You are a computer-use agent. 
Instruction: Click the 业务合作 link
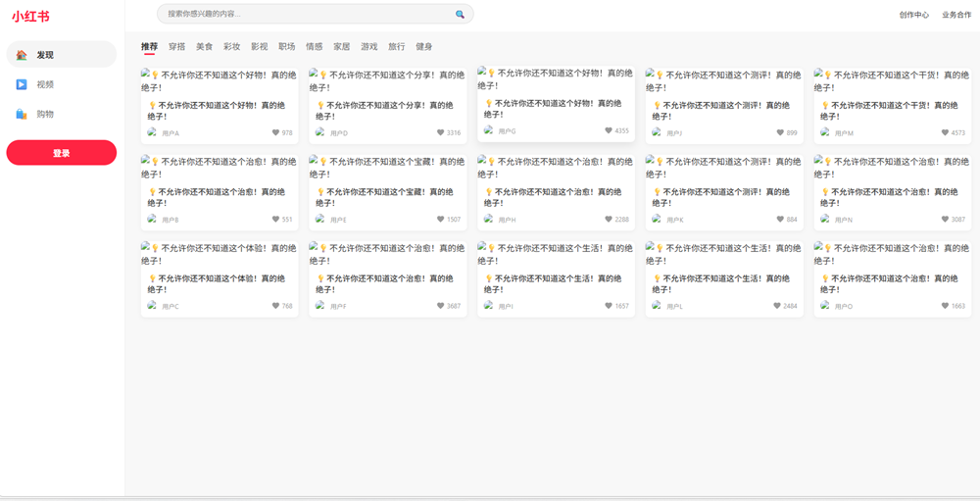tap(956, 15)
